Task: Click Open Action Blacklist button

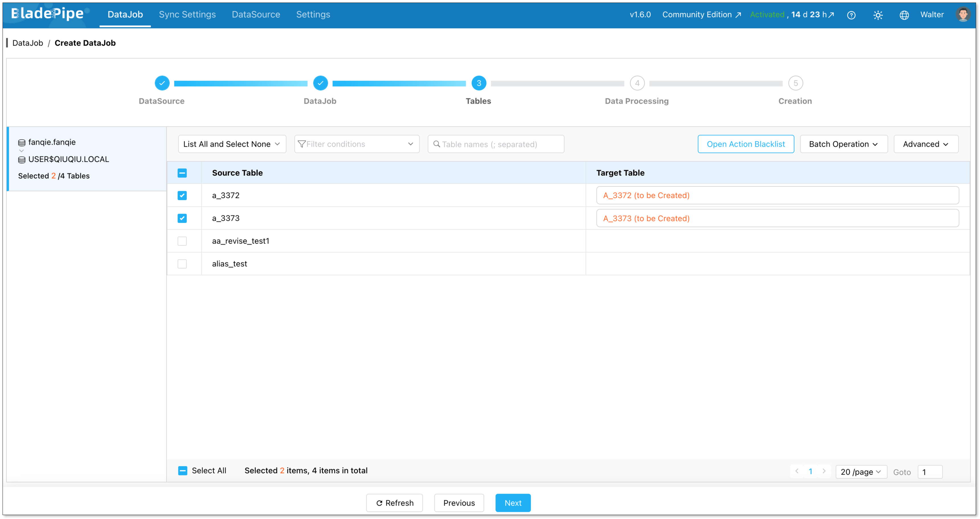Action: (x=746, y=144)
